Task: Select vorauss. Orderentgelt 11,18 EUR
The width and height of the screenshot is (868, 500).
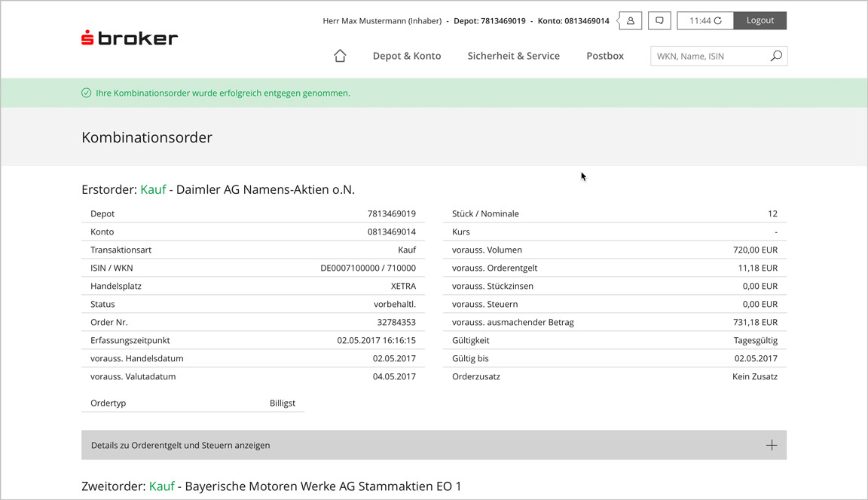Action: [x=758, y=268]
